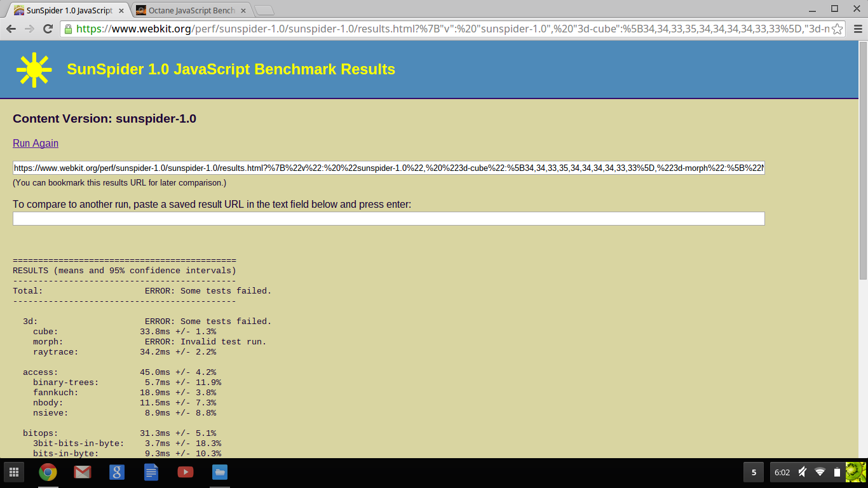Click the browser address bar URL
Screen dimensions: 868x488
point(452,29)
